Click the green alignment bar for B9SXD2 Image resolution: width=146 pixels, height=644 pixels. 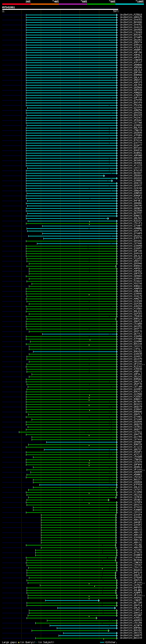pos(70,631)
